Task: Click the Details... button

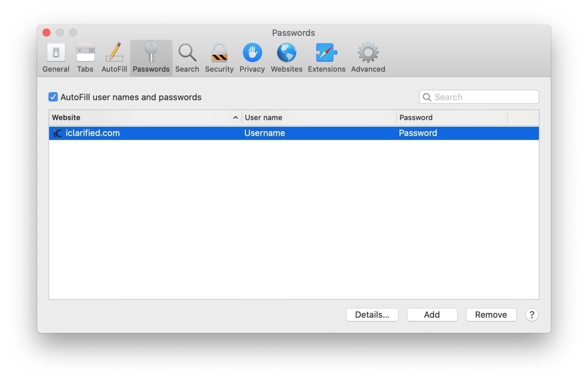Action: pyautogui.click(x=372, y=315)
